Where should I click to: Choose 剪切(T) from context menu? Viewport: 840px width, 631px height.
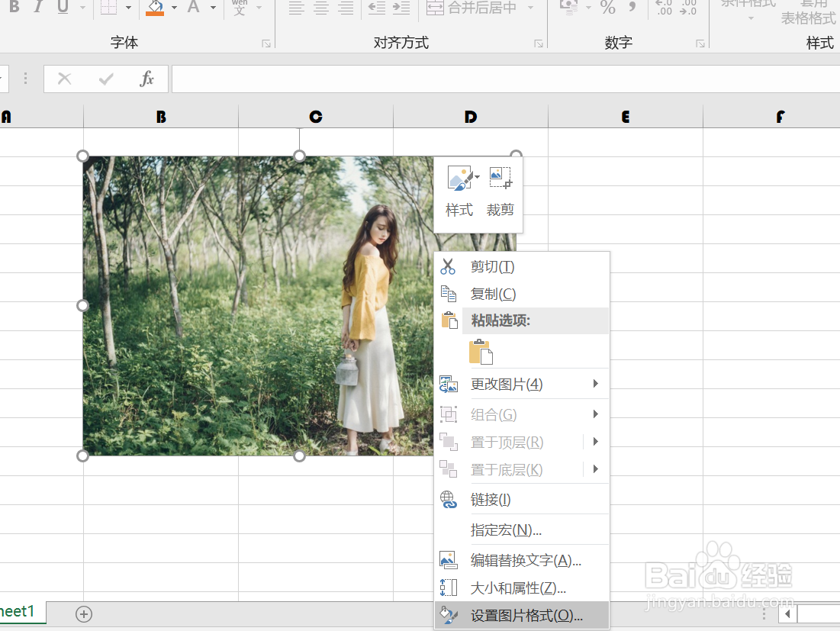tap(522, 266)
